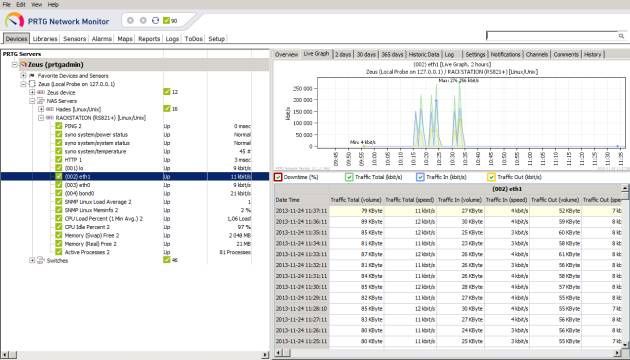Open the Channels tab

(x=537, y=54)
